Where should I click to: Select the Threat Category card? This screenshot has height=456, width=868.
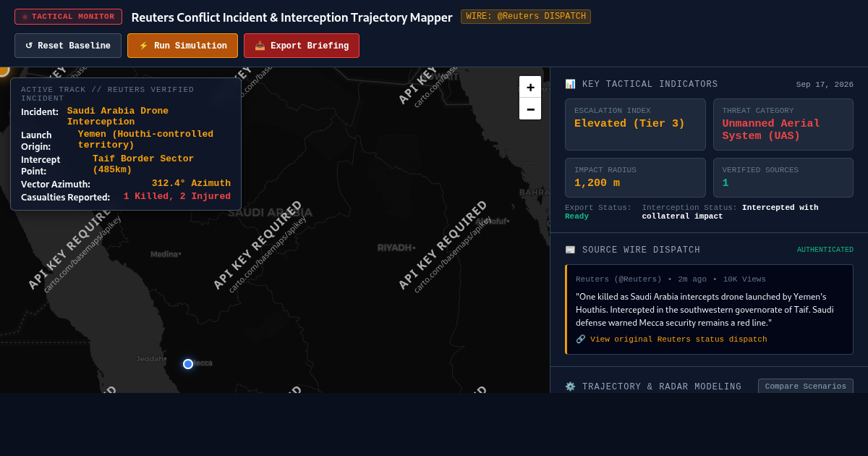783,124
